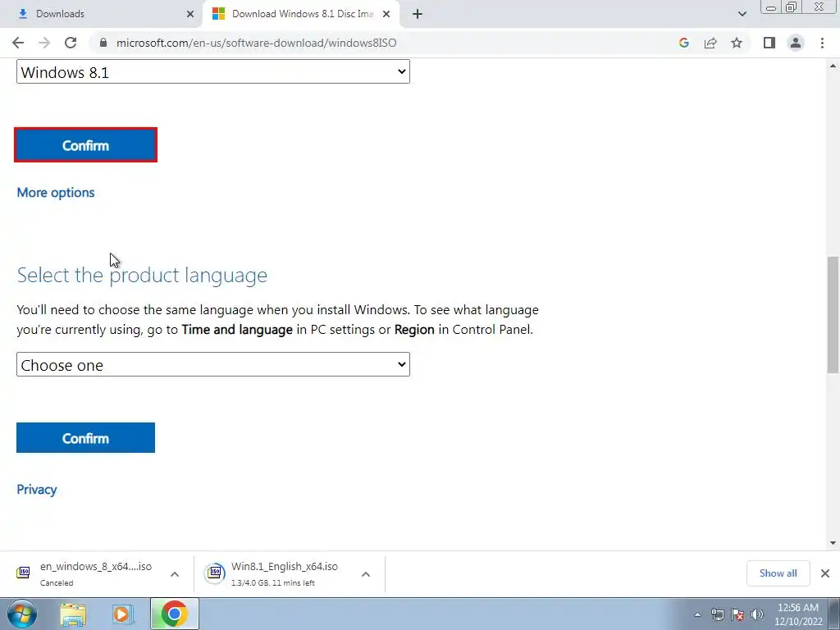The height and width of the screenshot is (630, 840).
Task: Click the forward navigation arrow
Action: pos(44,43)
